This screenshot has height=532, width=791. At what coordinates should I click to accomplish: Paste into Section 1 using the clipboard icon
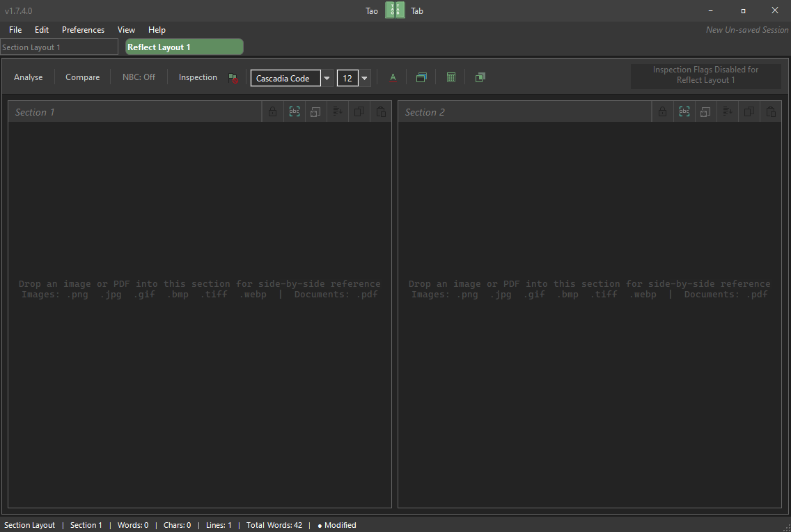(381, 112)
